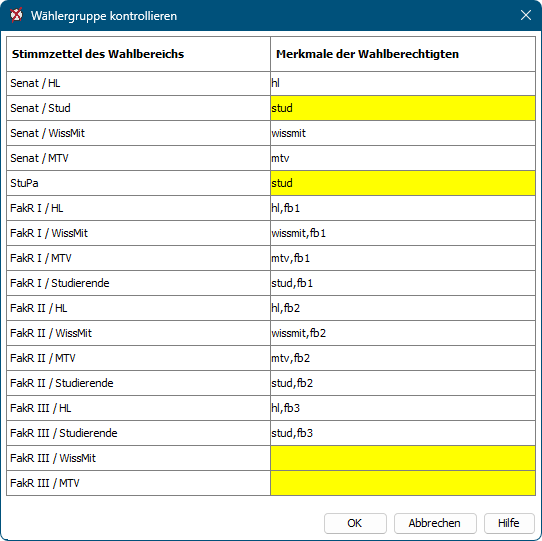
Task: Close the Wählergruppe kontrollieren dialog
Action: (x=526, y=15)
